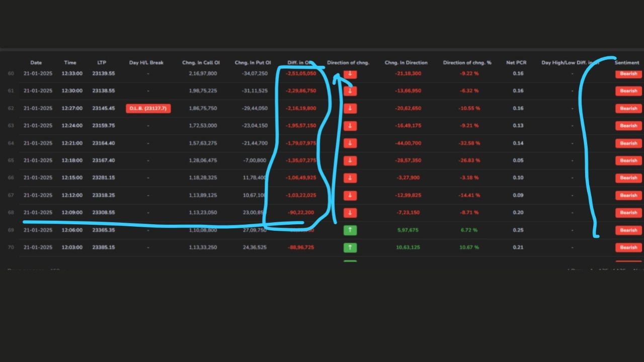The height and width of the screenshot is (362, 644).
Task: Click the put OI value -29,44,050
Action: point(255,109)
